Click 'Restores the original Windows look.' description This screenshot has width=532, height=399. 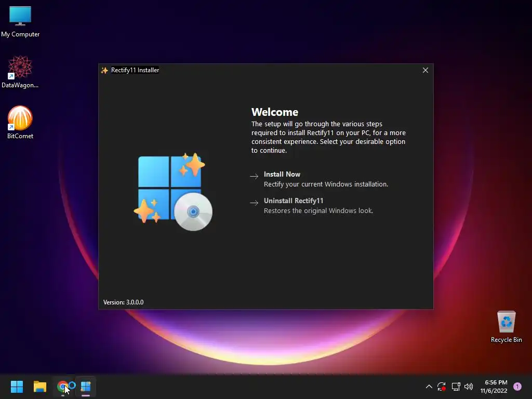point(318,211)
